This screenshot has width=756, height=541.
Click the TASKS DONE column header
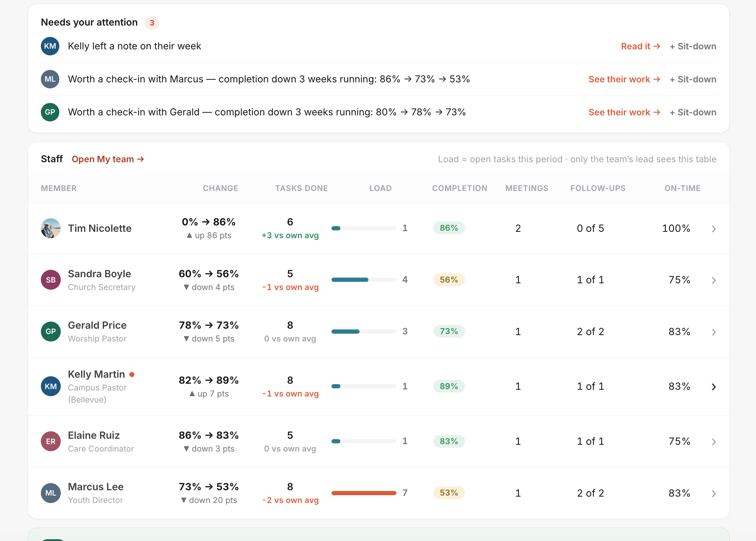302,188
